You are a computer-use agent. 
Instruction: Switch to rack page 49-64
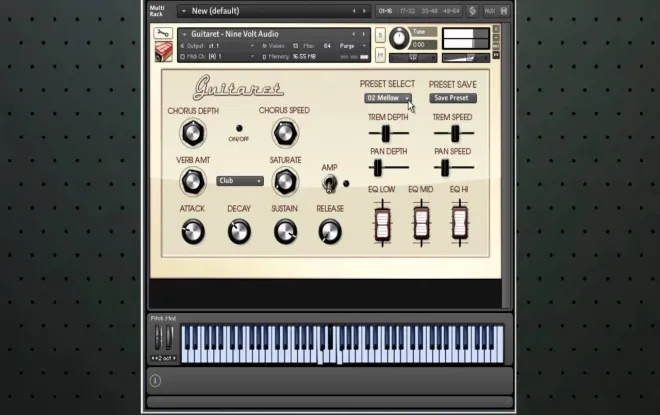tap(451, 11)
